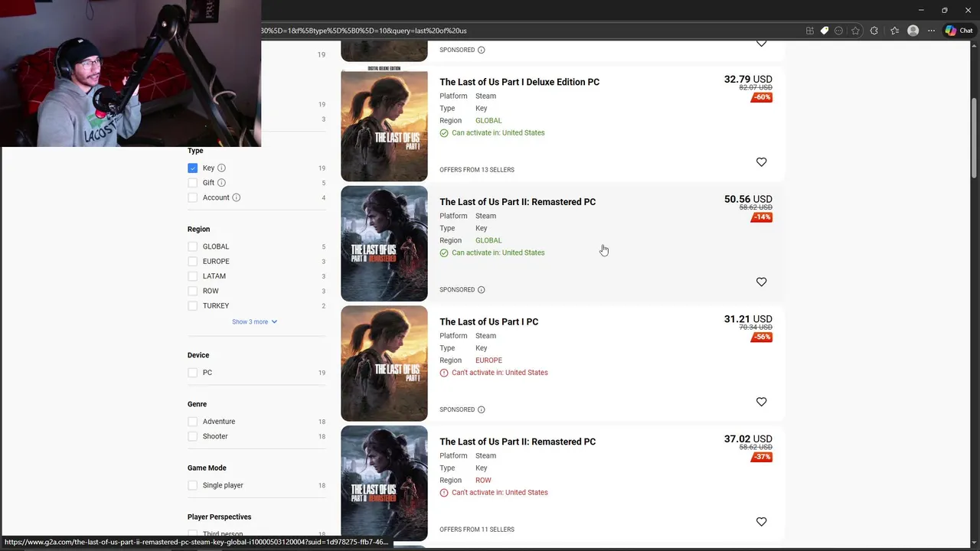
Task: Click the -37% discount badge
Action: tap(762, 457)
